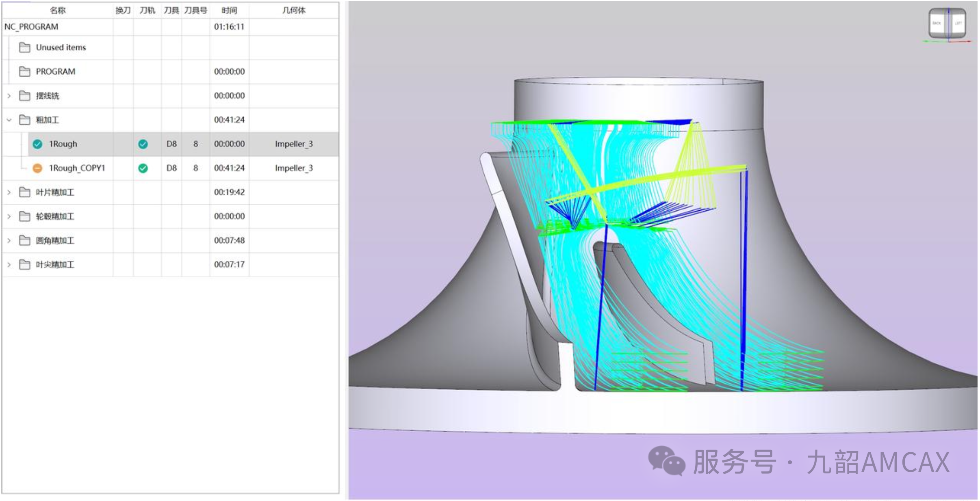The height and width of the screenshot is (501, 980).
Task: Expand the 轮毂精加工 group
Action: 9,216
